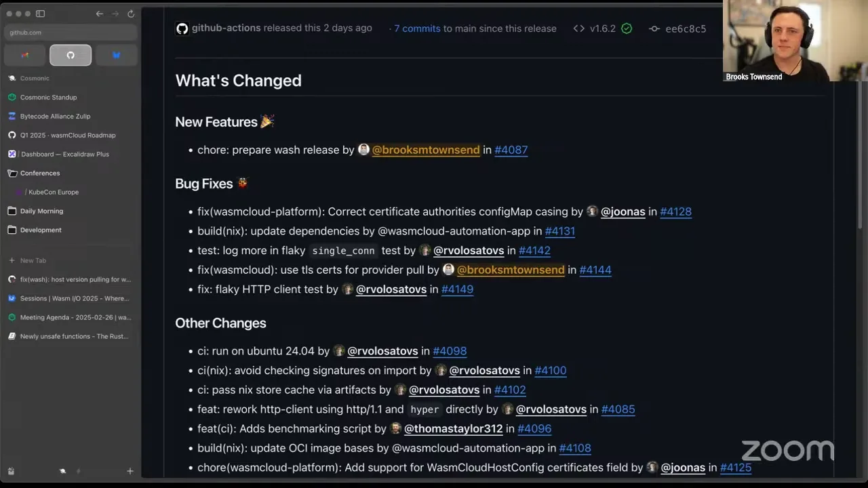Reload the page with the refresh icon

pos(131,14)
